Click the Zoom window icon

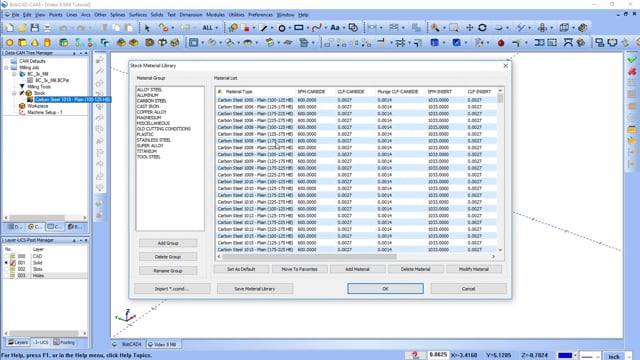(x=453, y=28)
